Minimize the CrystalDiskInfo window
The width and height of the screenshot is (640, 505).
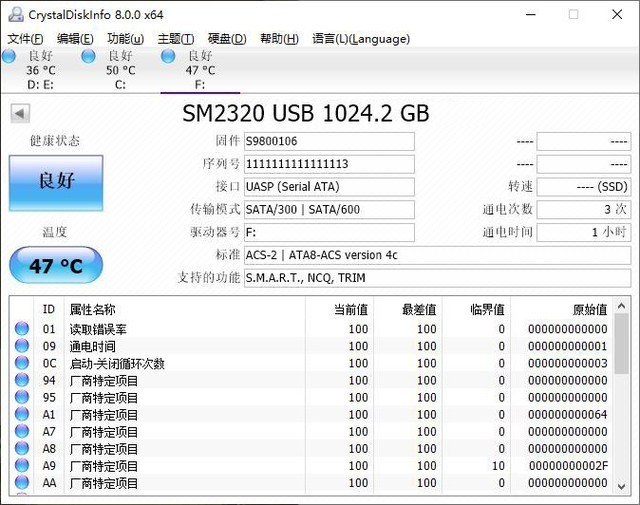(x=531, y=15)
